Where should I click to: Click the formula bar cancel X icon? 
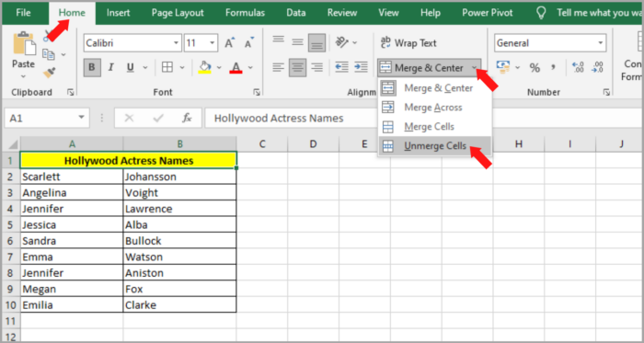coord(130,119)
